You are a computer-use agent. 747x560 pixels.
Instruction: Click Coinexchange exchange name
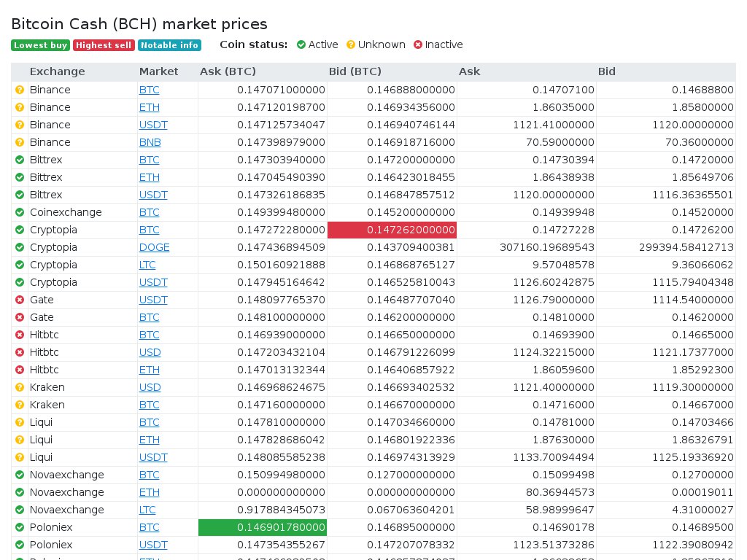pos(66,212)
